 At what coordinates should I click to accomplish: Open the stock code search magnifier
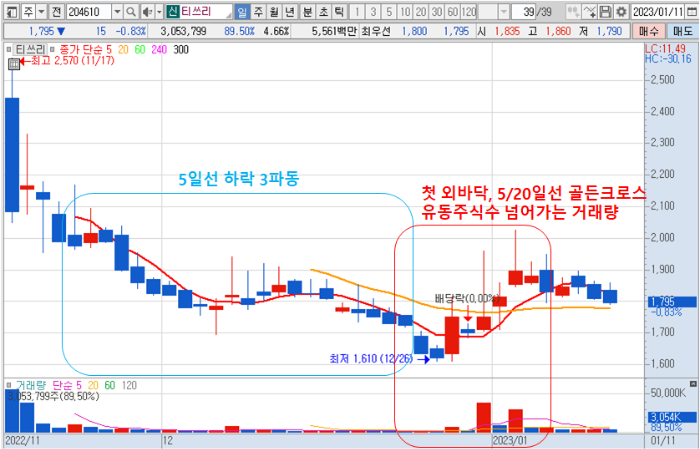pos(130,12)
